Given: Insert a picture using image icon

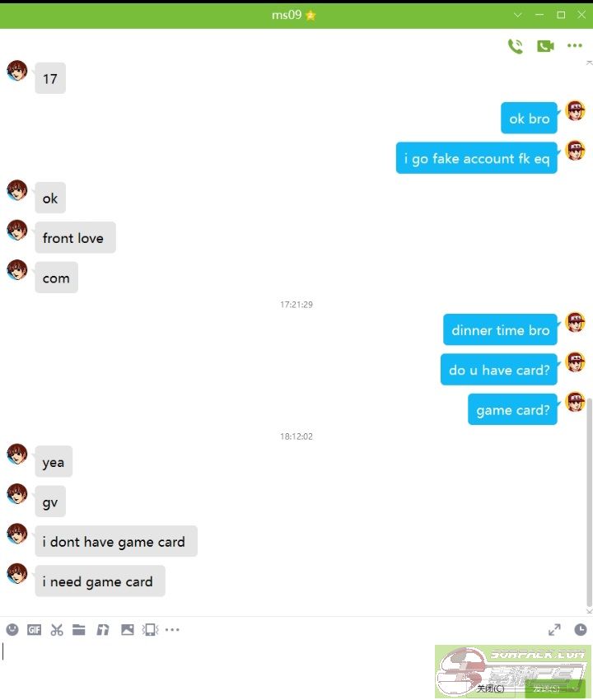Looking at the screenshot, I should [x=128, y=629].
